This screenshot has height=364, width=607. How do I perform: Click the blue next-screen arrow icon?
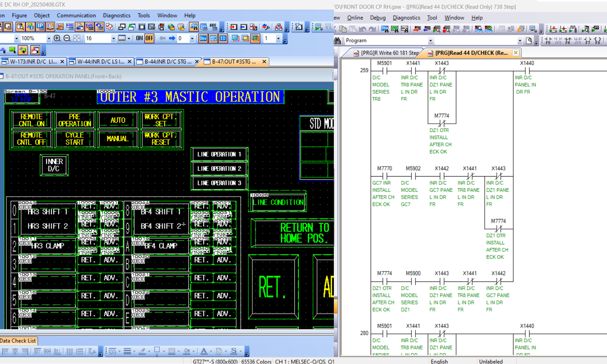(x=172, y=39)
